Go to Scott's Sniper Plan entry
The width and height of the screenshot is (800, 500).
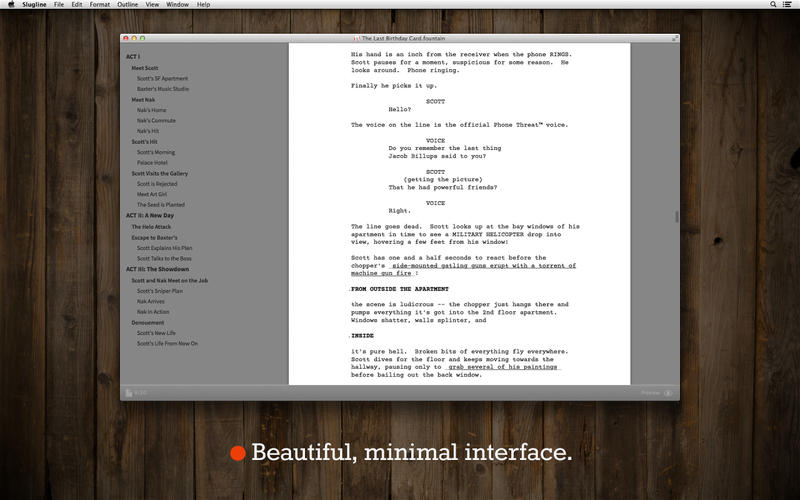click(160, 291)
